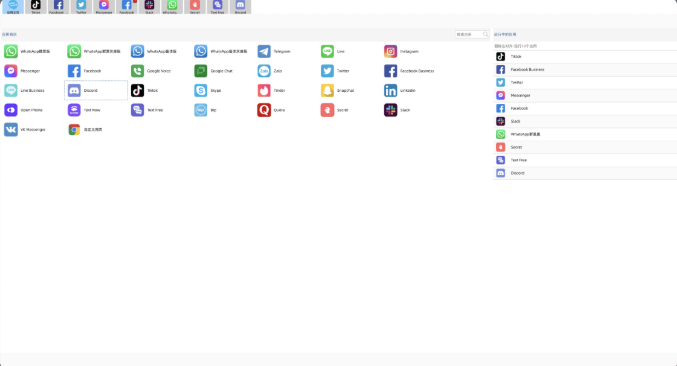The image size is (677, 366).
Task: Launch Line from the app grid
Action: [333, 51]
